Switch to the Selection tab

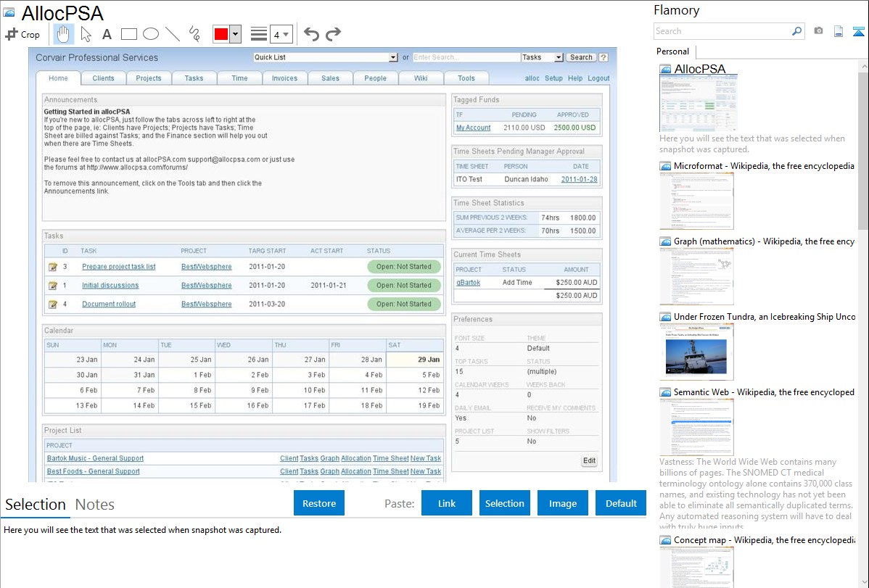36,505
